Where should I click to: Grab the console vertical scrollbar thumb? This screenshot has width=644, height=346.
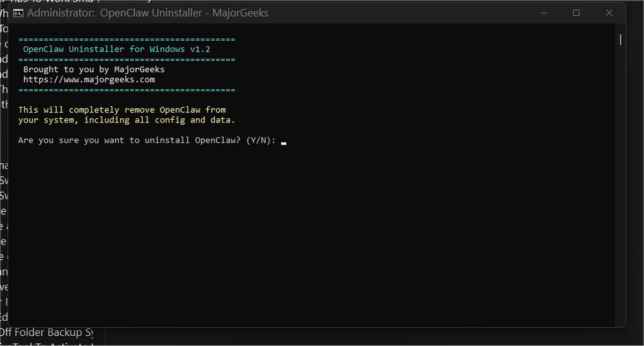pyautogui.click(x=620, y=39)
